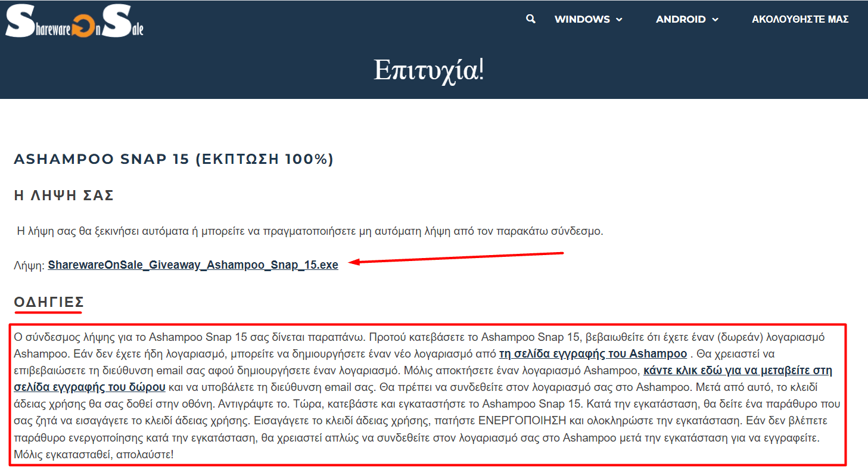Click the Επιτυχία! page title
Screen dimensions: 868x469
point(429,70)
